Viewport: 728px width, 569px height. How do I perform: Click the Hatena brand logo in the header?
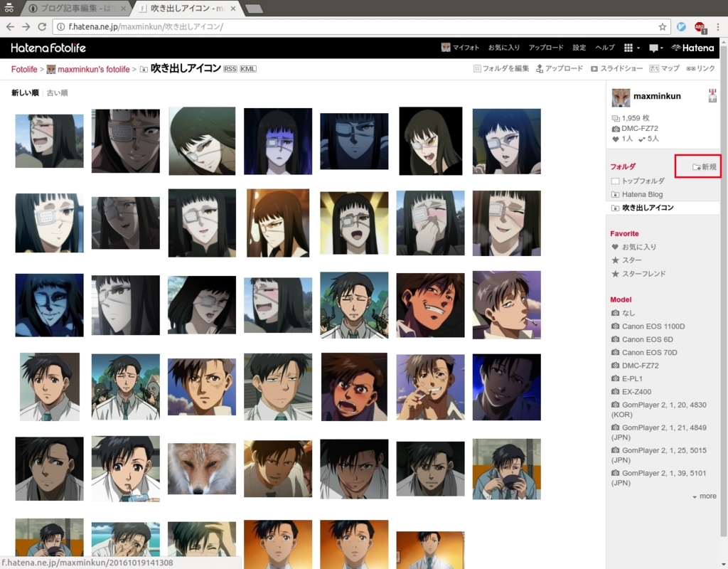point(692,48)
